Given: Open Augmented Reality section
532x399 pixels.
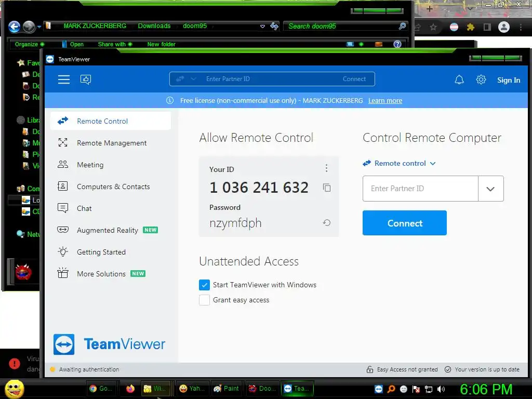Looking at the screenshot, I should click(x=111, y=230).
